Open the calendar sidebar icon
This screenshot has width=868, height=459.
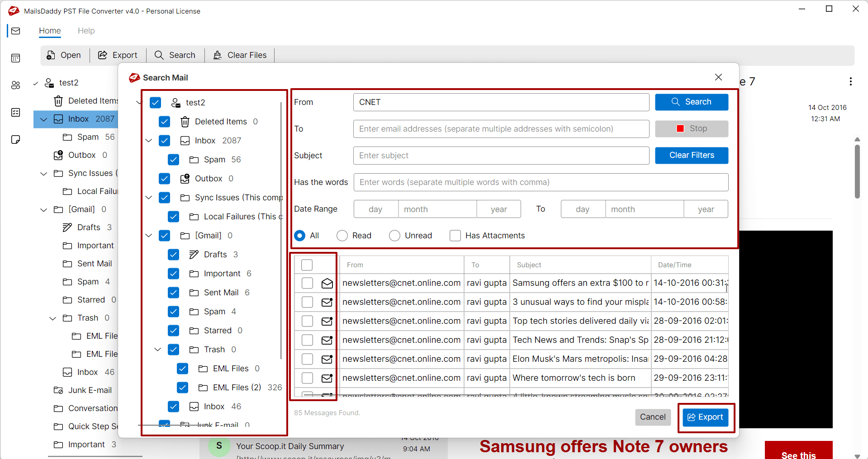click(x=16, y=58)
